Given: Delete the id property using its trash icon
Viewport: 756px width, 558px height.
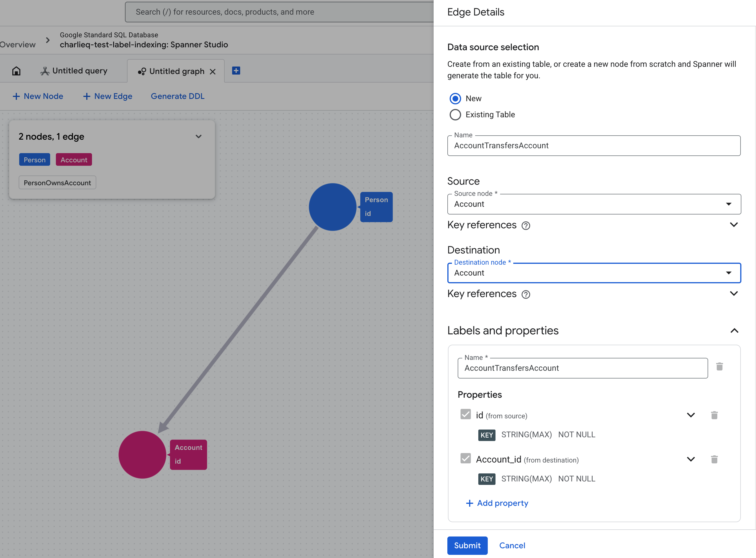Looking at the screenshot, I should tap(714, 415).
